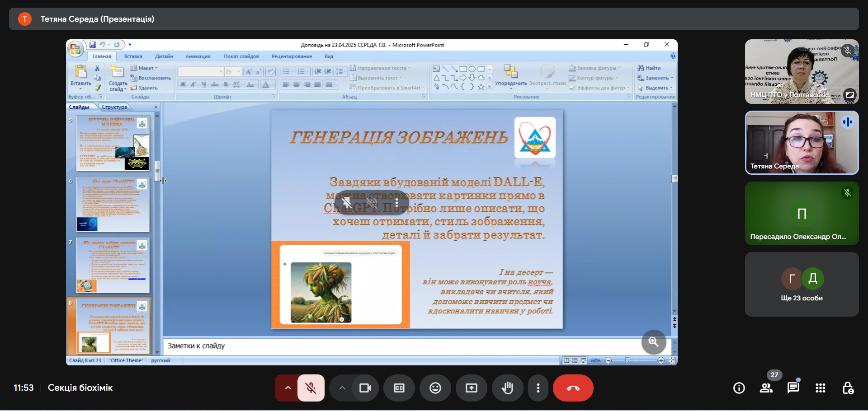Start presenting your screen

tap(471, 388)
